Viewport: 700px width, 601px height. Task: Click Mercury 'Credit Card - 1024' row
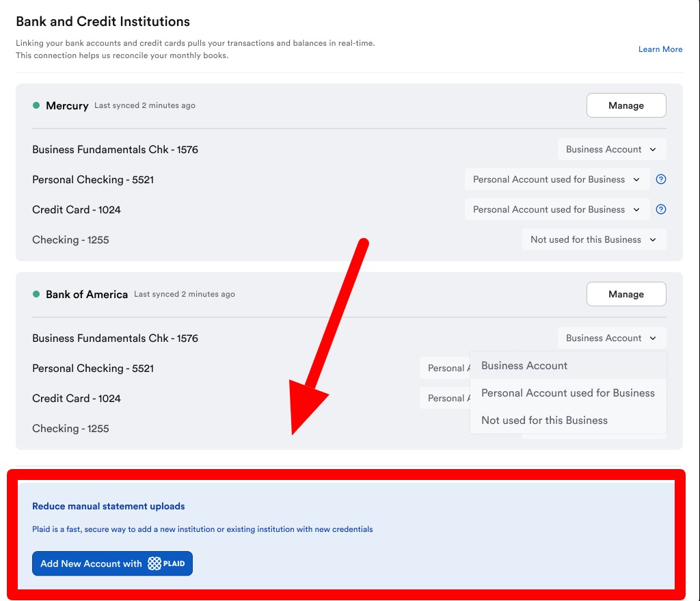77,209
